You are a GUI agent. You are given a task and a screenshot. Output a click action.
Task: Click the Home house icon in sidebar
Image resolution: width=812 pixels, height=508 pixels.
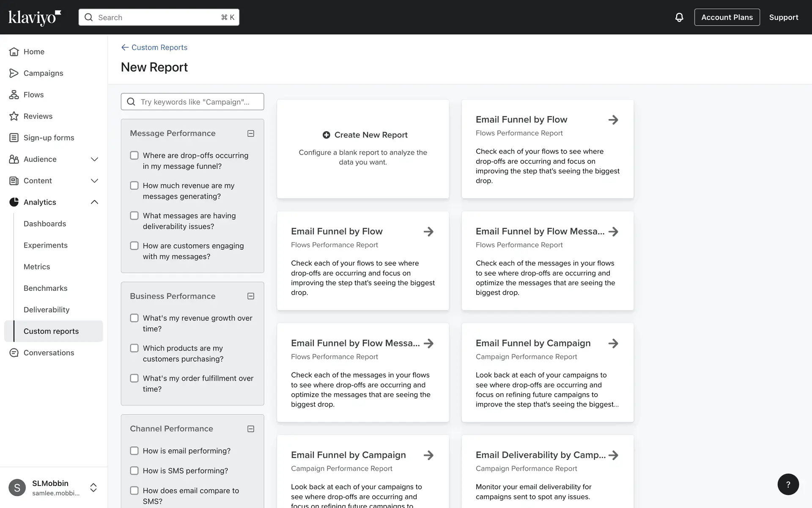click(x=14, y=52)
